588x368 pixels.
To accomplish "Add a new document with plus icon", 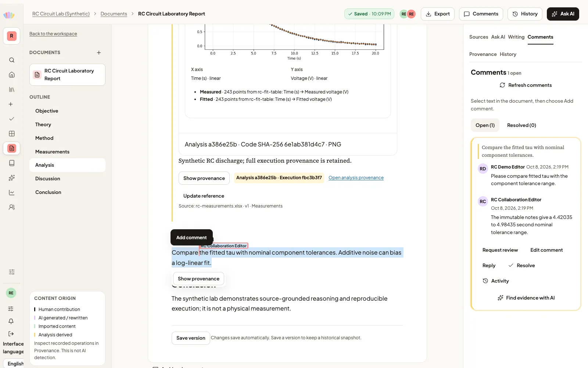I will [x=99, y=53].
